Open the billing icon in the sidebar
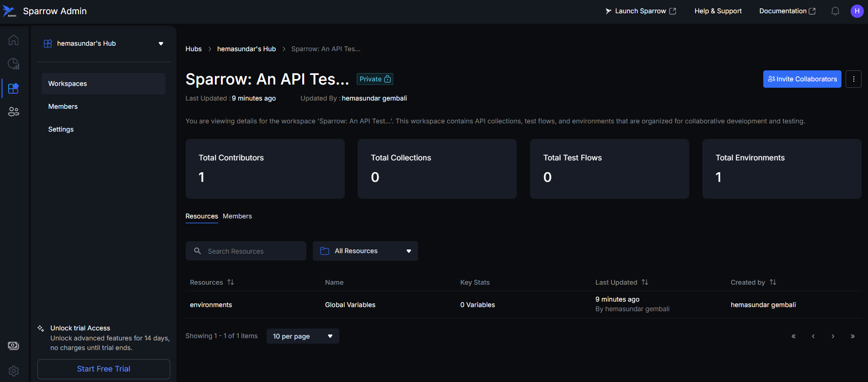Image resolution: width=868 pixels, height=382 pixels. pyautogui.click(x=13, y=345)
